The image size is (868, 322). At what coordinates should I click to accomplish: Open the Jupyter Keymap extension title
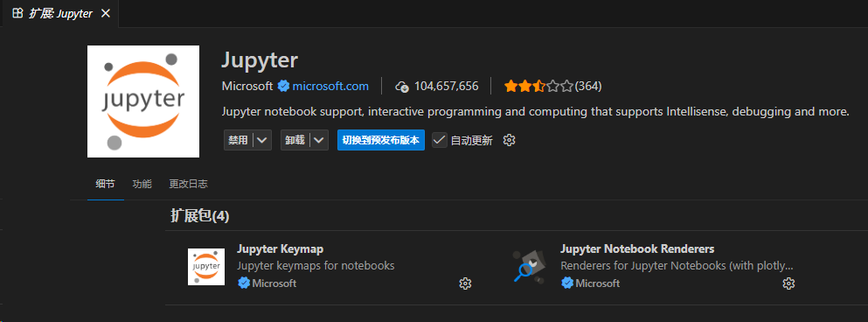(280, 248)
